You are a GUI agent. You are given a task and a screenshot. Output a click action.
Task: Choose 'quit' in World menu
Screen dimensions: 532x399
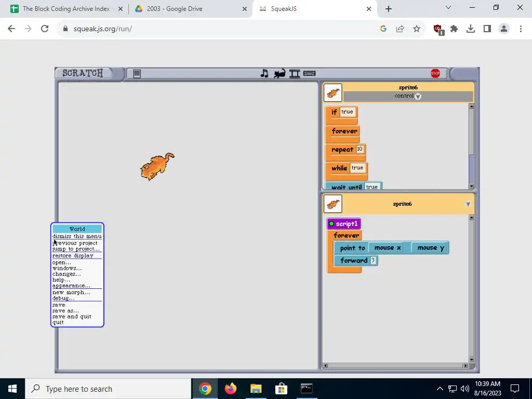77,322
